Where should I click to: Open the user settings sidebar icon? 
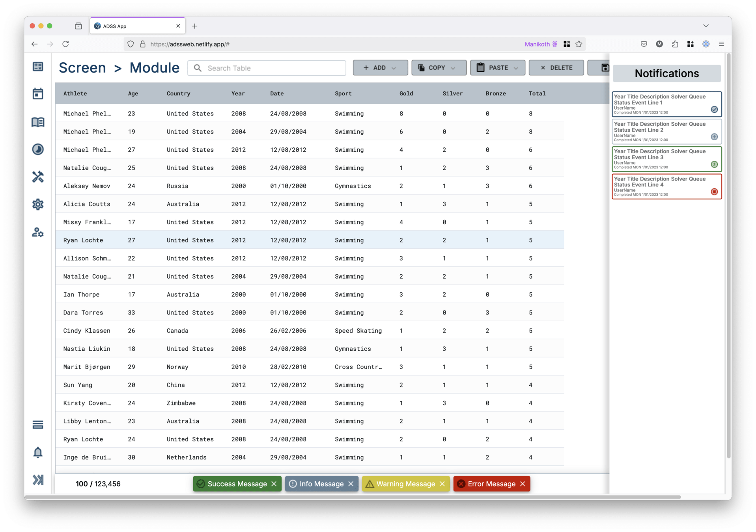(38, 233)
